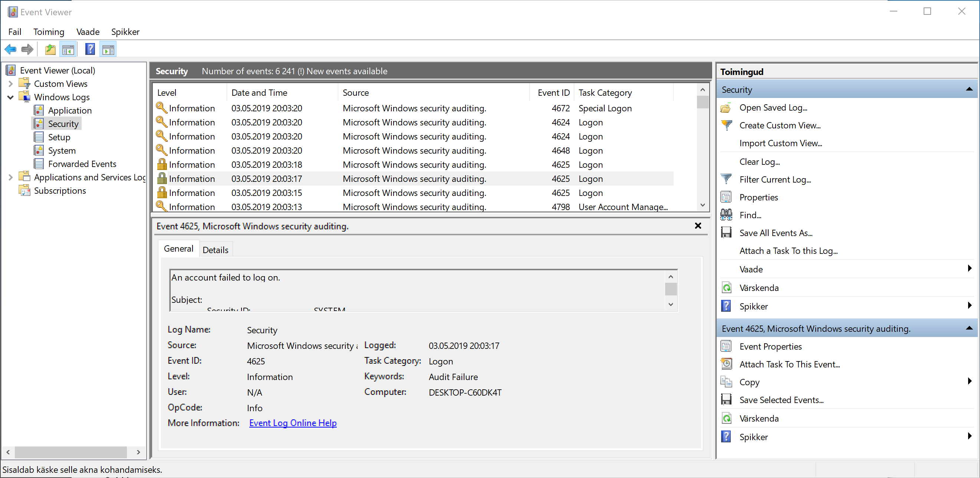Click the Up One Level folder icon
980x478 pixels.
tap(50, 49)
